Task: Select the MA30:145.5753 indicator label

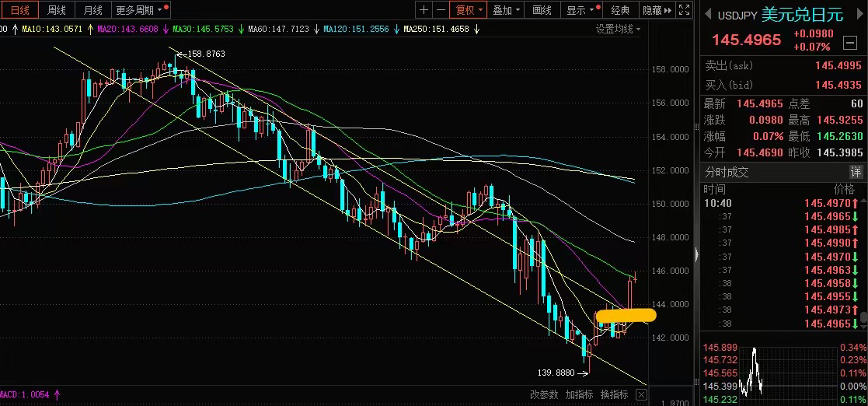Action: coord(203,29)
